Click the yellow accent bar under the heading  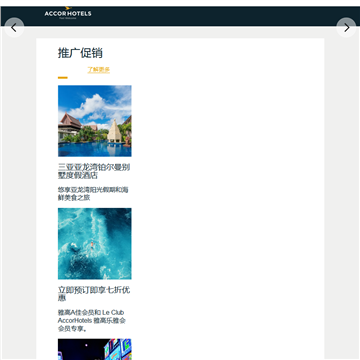(x=63, y=78)
